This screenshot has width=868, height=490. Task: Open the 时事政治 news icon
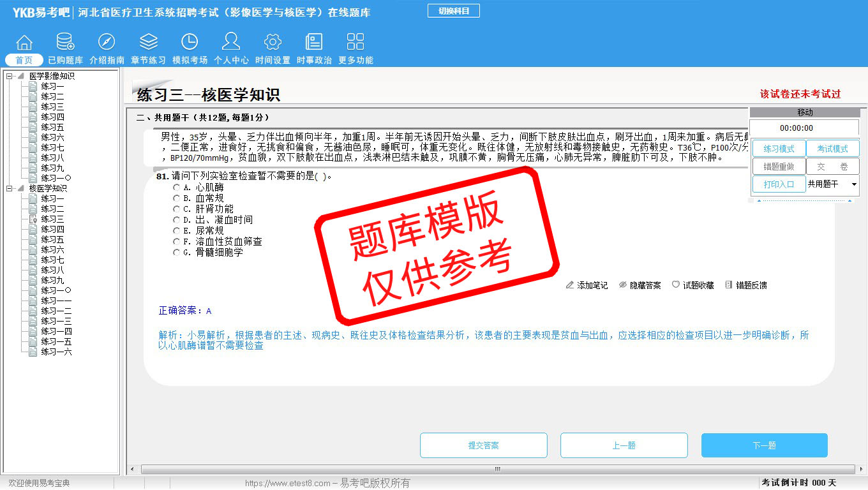(x=314, y=43)
